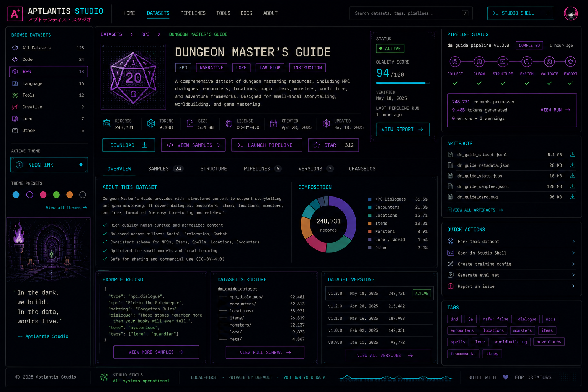Click the Generate eval set icon
The height and width of the screenshot is (392, 588).
tap(451, 275)
